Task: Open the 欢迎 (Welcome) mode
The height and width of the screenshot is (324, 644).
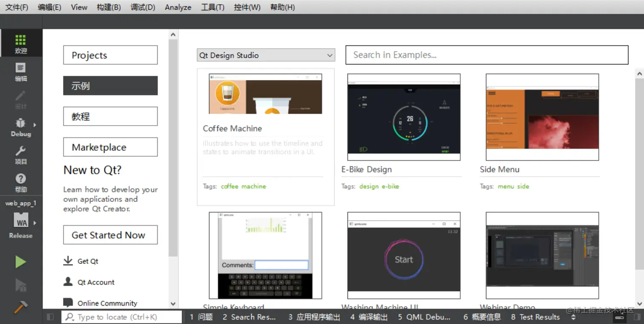Action: pyautogui.click(x=21, y=43)
